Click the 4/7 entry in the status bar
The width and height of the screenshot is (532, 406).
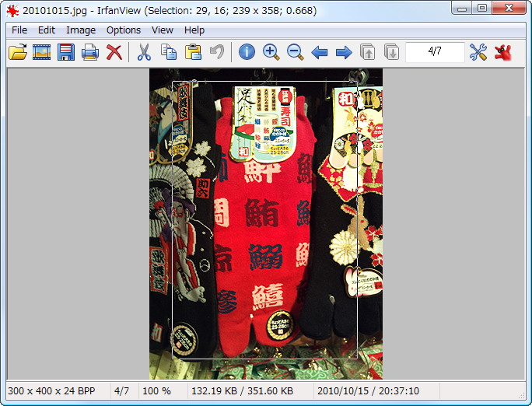(121, 390)
